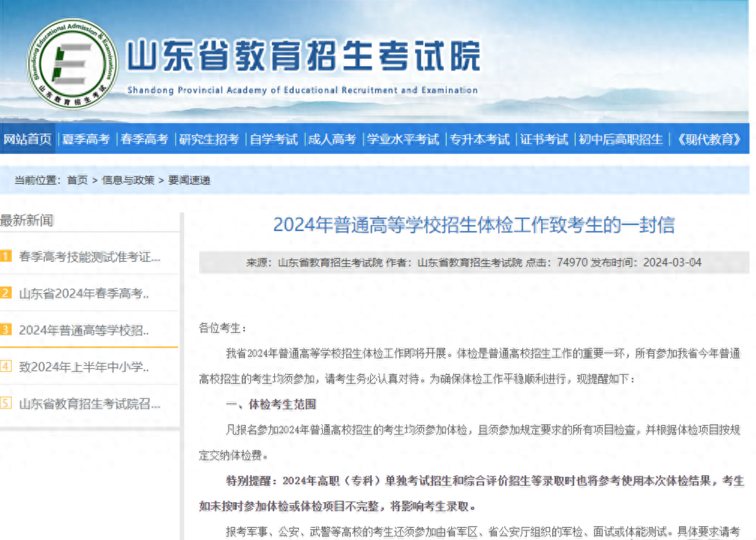Select the 专升本考试 menu item

click(479, 139)
